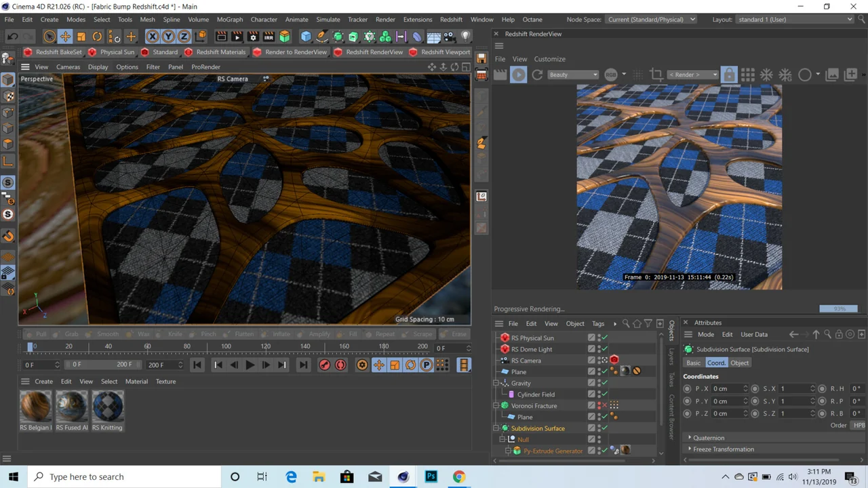Screen dimensions: 868x488
Task: Open the MoGraph menu
Action: [x=229, y=20]
